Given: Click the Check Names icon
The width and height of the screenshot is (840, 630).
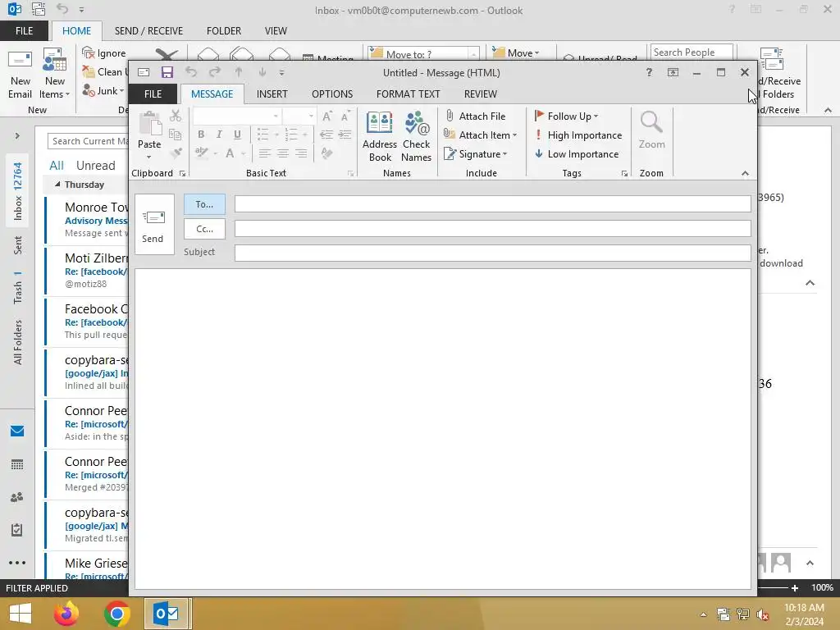Looking at the screenshot, I should 416,137.
